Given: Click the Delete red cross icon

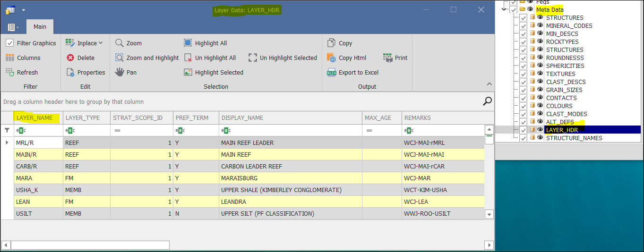Looking at the screenshot, I should tap(70, 58).
